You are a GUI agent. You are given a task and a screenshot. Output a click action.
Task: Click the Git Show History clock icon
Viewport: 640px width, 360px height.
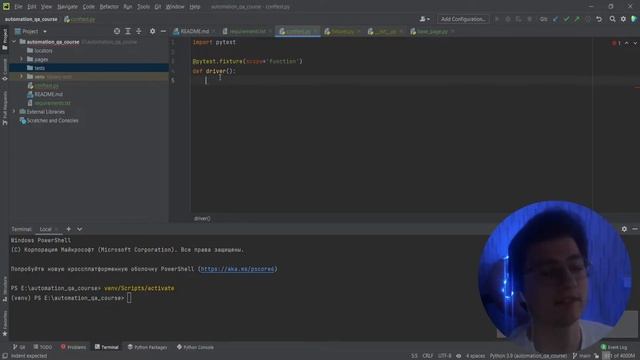pyautogui.click(x=588, y=19)
